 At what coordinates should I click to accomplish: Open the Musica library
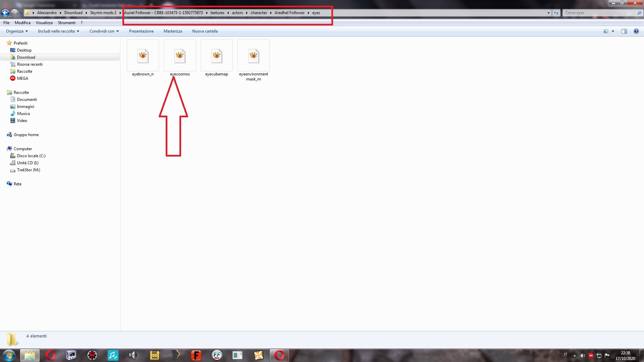point(23,114)
